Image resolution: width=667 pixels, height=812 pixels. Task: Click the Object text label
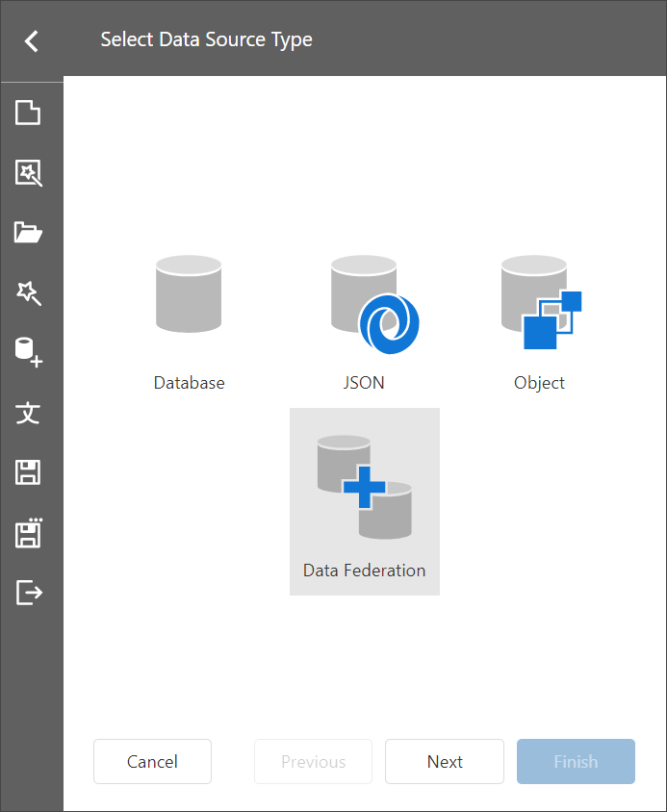tap(539, 383)
